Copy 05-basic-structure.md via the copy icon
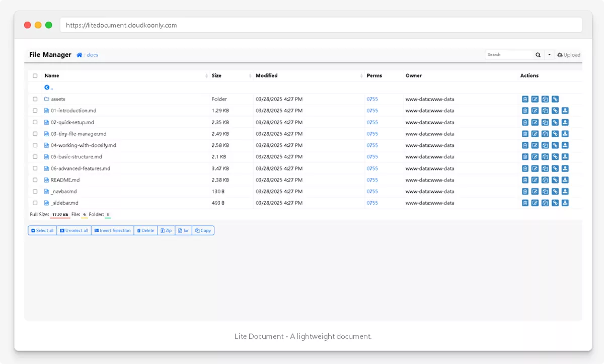This screenshot has height=364, width=604. [545, 157]
